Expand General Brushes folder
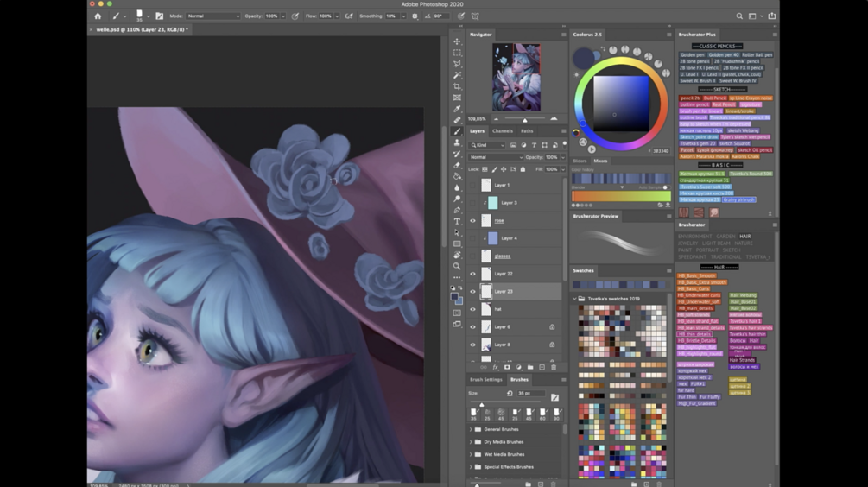This screenshot has width=868, height=487. coord(471,429)
